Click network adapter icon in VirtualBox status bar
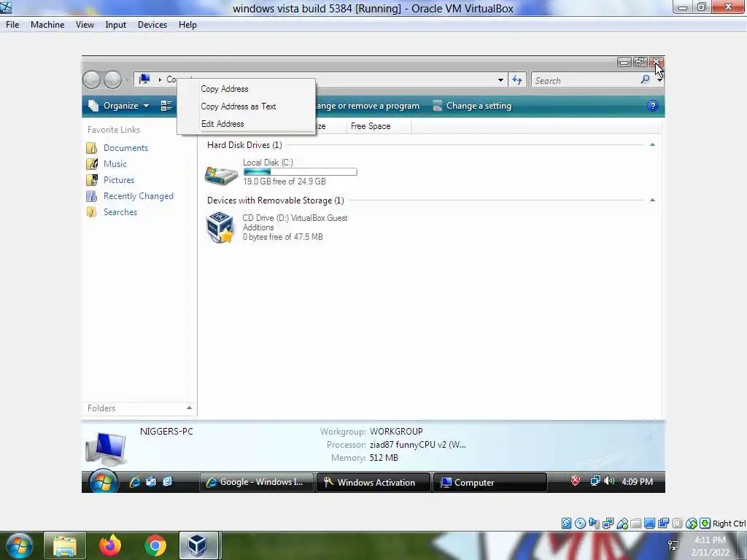Screen dimensions: 747x560 [608, 524]
